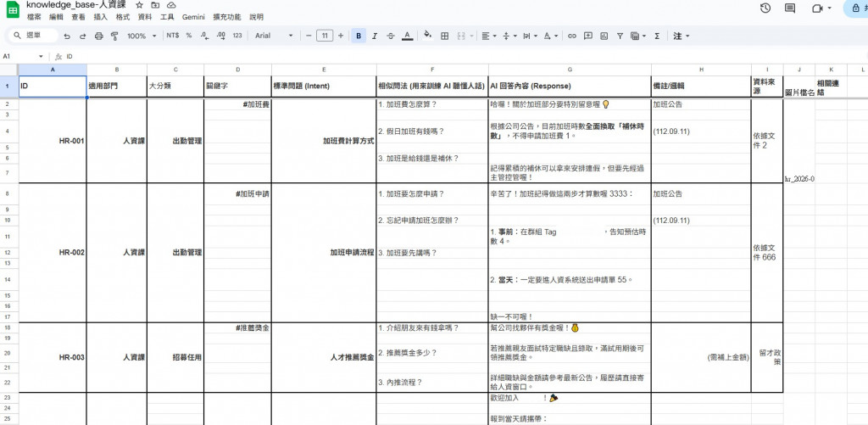Click the 選單 search box
Screen dimensions: 868x425
coord(33,36)
